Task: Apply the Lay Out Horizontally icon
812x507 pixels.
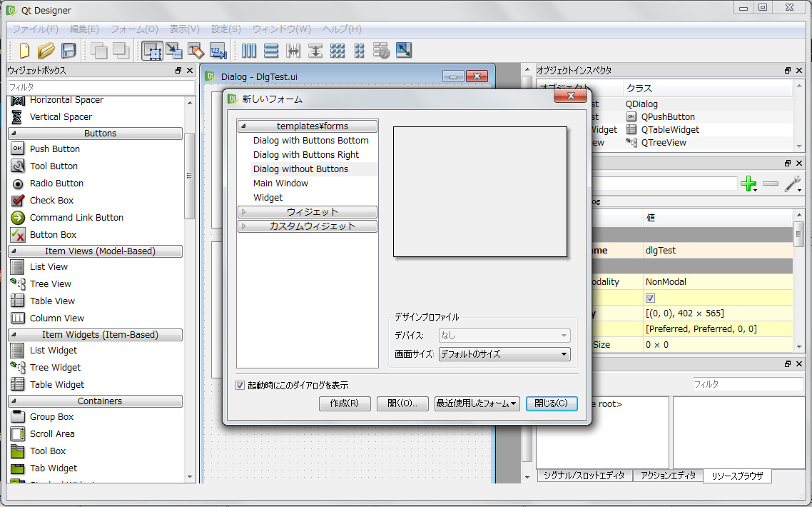Action: click(249, 50)
